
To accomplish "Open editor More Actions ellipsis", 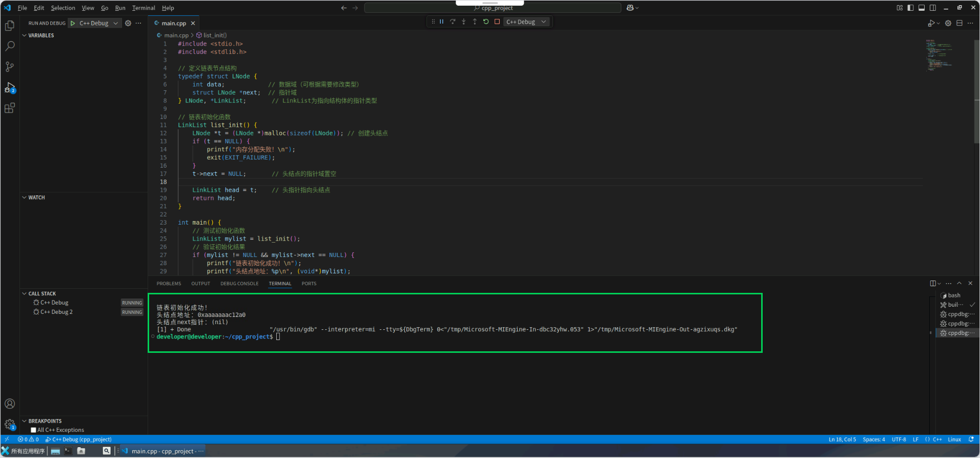I will click(970, 23).
